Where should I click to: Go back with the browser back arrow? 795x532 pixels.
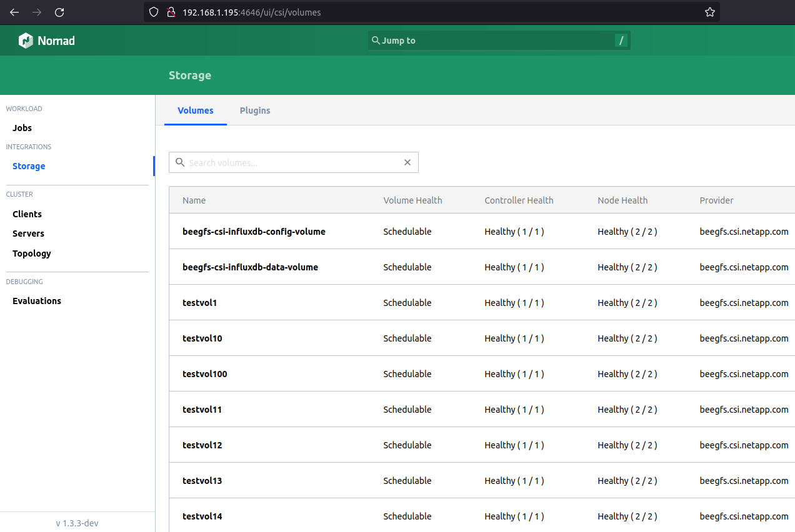14,12
